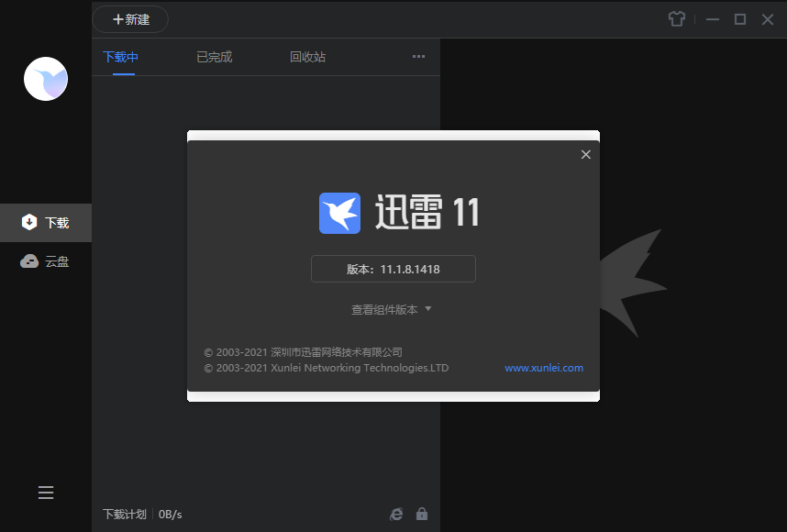Image resolution: width=787 pixels, height=532 pixels.
Task: Click the 新建 new task button
Action: [130, 19]
